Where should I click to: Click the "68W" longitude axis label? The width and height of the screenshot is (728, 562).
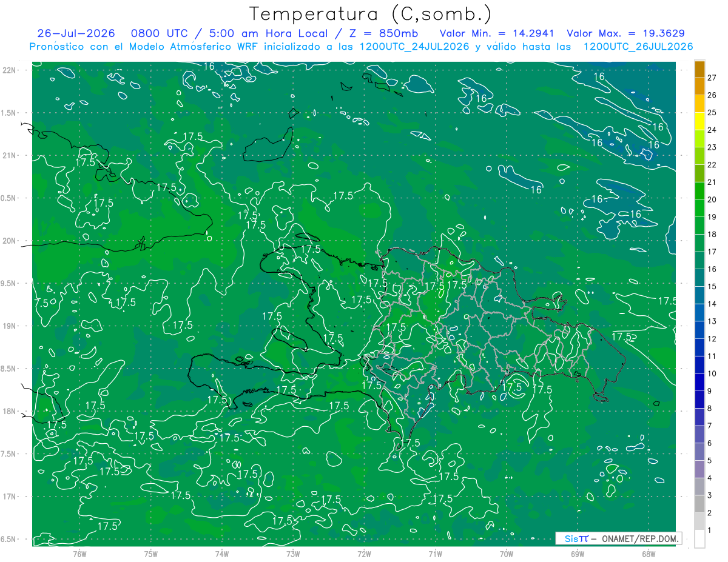coord(649,554)
